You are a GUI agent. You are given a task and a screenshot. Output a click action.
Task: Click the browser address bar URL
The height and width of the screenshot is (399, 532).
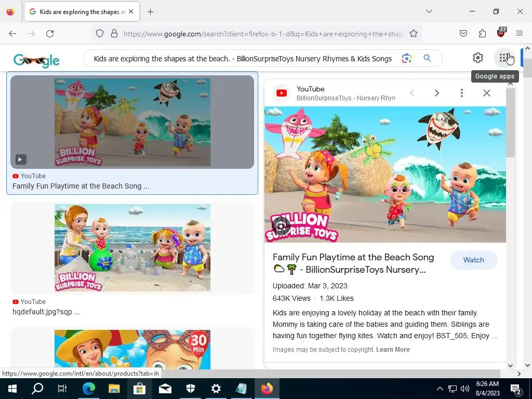point(263,34)
